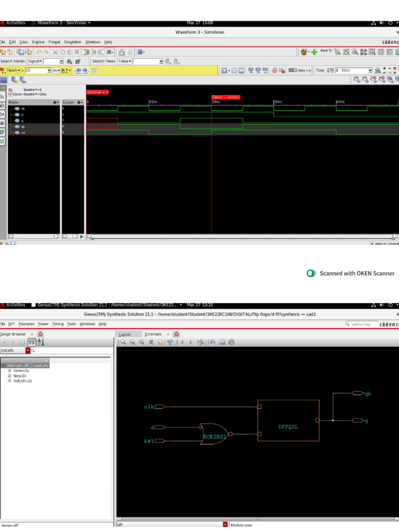399x532 pixels.
Task: Click the print icon in schematic toolbar
Action: [x=222, y=342]
